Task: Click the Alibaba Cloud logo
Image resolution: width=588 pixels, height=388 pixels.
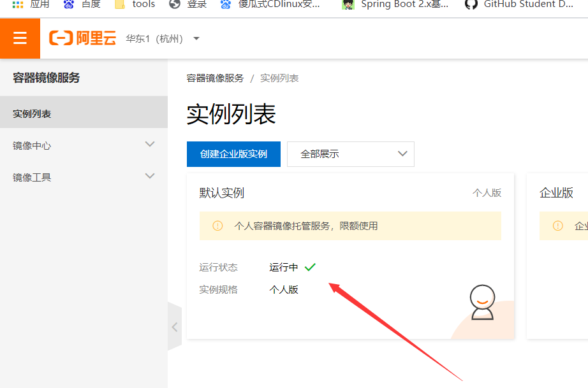Action: [82, 39]
